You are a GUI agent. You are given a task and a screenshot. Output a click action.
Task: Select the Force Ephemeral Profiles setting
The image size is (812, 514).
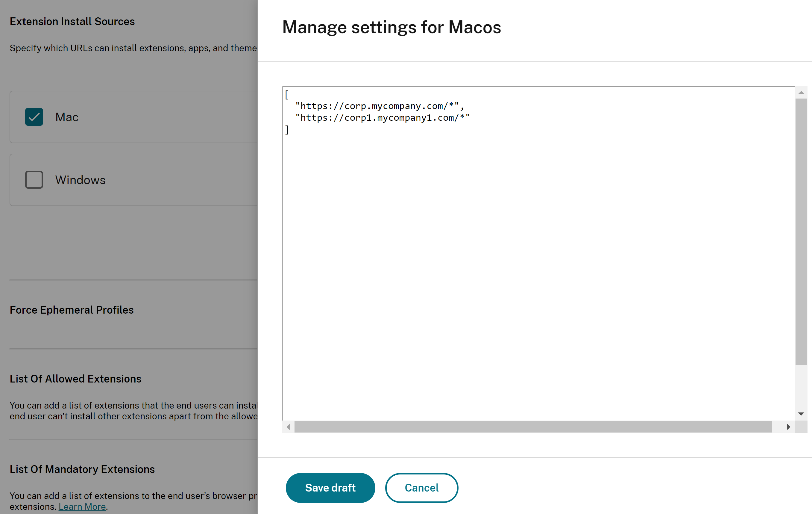click(72, 310)
